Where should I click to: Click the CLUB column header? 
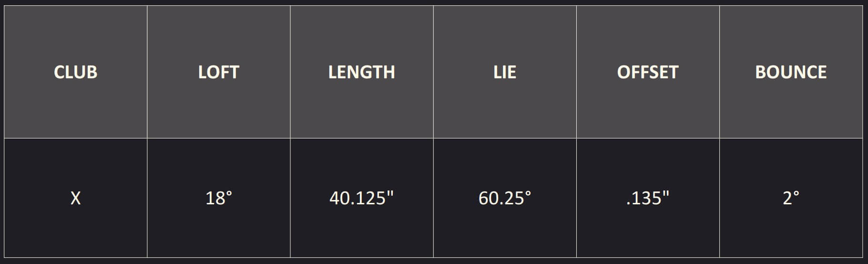75,72
